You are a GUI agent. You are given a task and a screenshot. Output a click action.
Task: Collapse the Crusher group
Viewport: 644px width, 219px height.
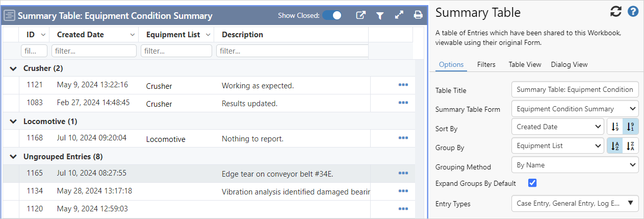(14, 68)
